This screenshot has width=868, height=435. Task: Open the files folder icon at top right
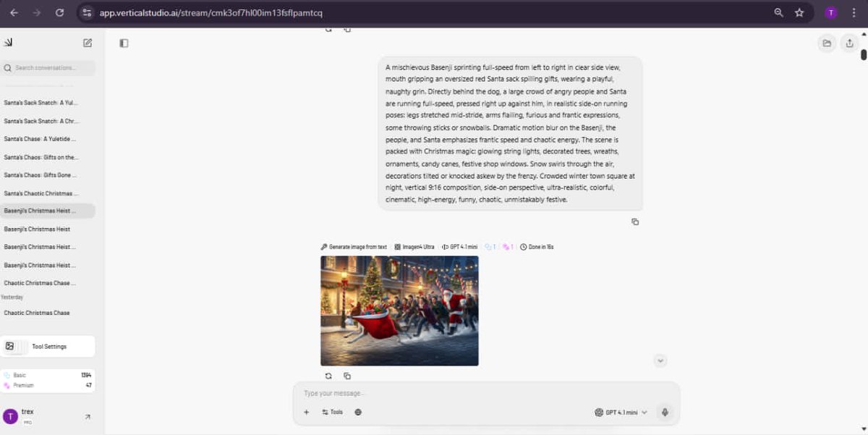(827, 43)
